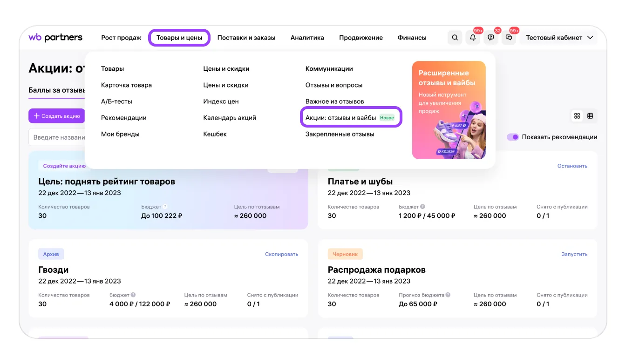This screenshot has height=364, width=626.
Task: Open Календарь акций
Action: tap(230, 118)
